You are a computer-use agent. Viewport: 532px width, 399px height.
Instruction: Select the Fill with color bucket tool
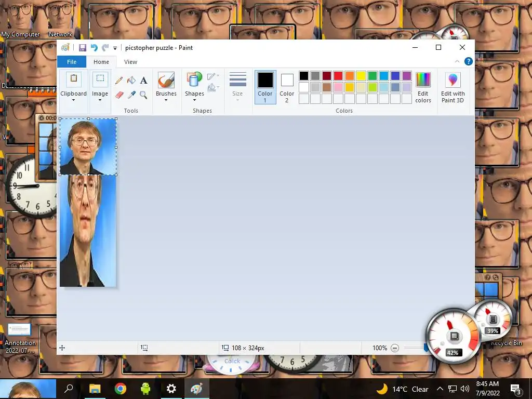click(x=131, y=81)
